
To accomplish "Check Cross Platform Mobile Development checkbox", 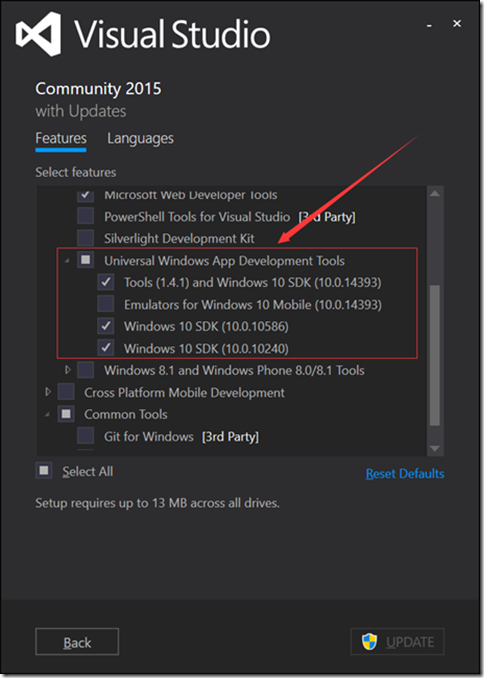I will 66,392.
